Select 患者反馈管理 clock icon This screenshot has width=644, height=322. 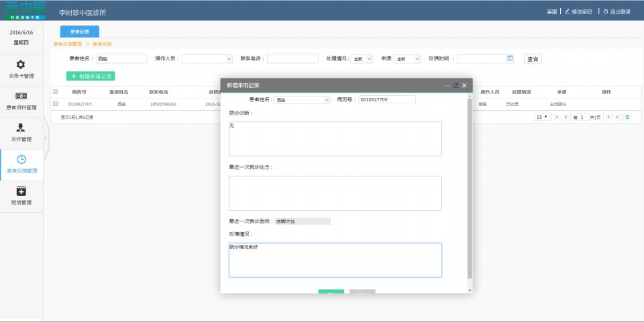[21, 159]
